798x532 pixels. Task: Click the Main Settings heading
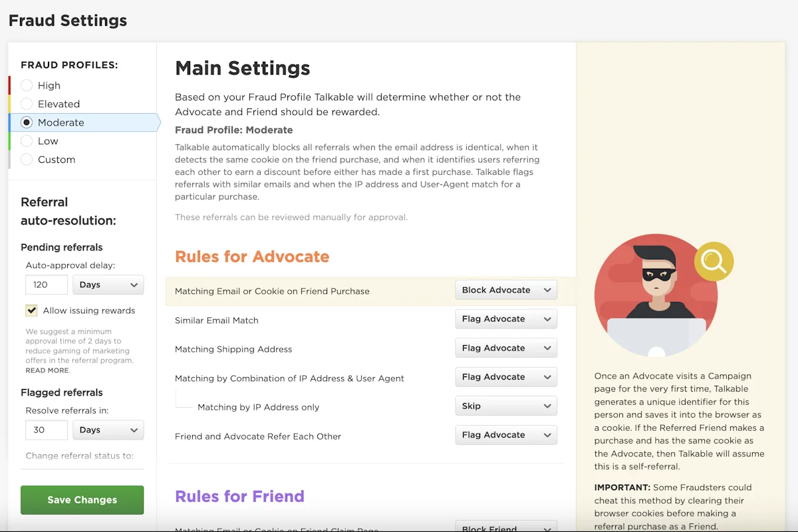(243, 68)
